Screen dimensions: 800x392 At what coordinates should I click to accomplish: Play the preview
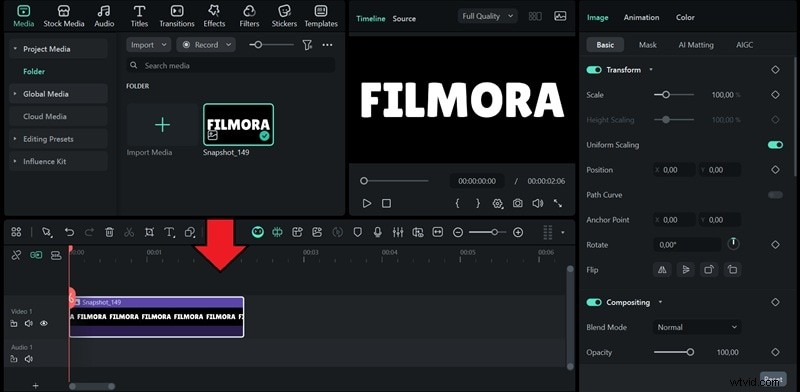tap(367, 203)
